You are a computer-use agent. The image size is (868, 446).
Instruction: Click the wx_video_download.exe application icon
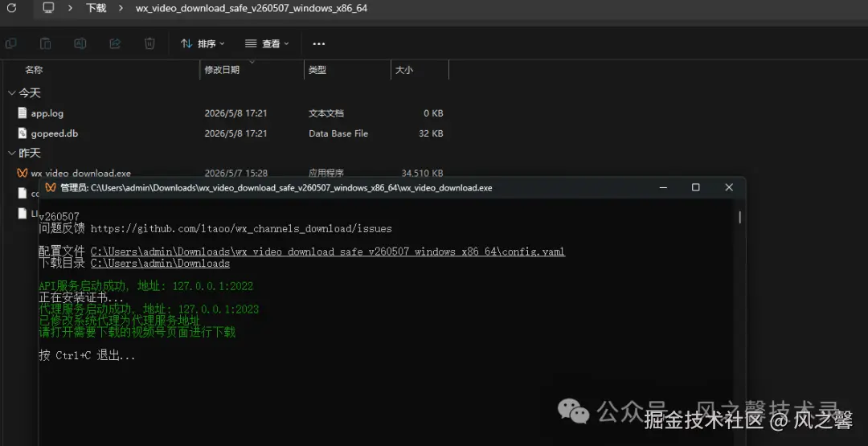tap(23, 173)
